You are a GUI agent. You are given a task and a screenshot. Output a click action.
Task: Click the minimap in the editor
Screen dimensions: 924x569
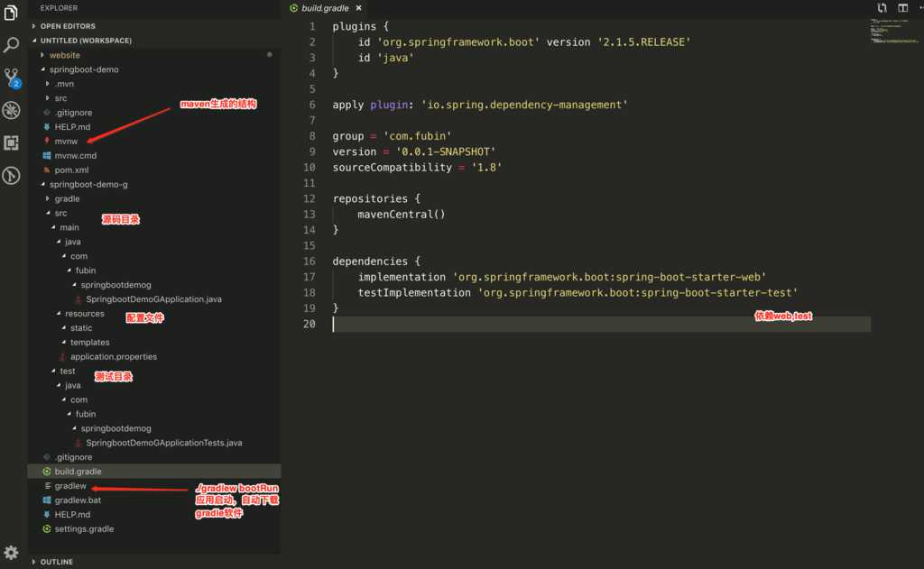(x=894, y=32)
